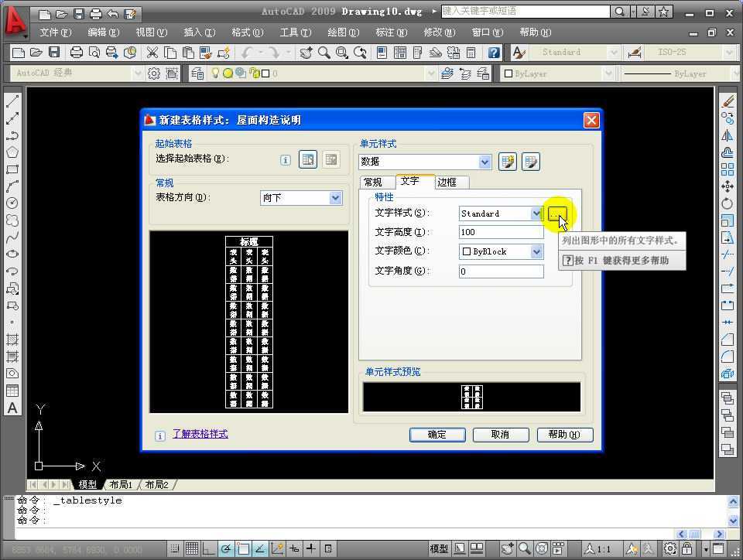Screen dimensions: 743x560
Task: Click the text style ellipsis button
Action: (x=556, y=214)
